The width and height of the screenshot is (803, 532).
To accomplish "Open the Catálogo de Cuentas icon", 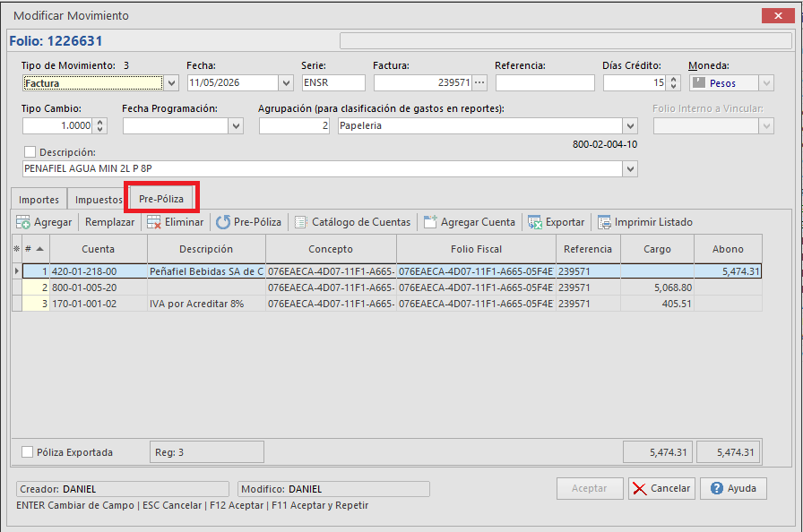I will (x=300, y=222).
